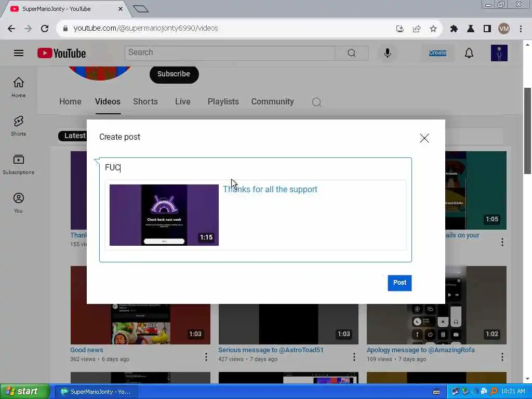Open Thanks for all the support link

pyautogui.click(x=270, y=189)
